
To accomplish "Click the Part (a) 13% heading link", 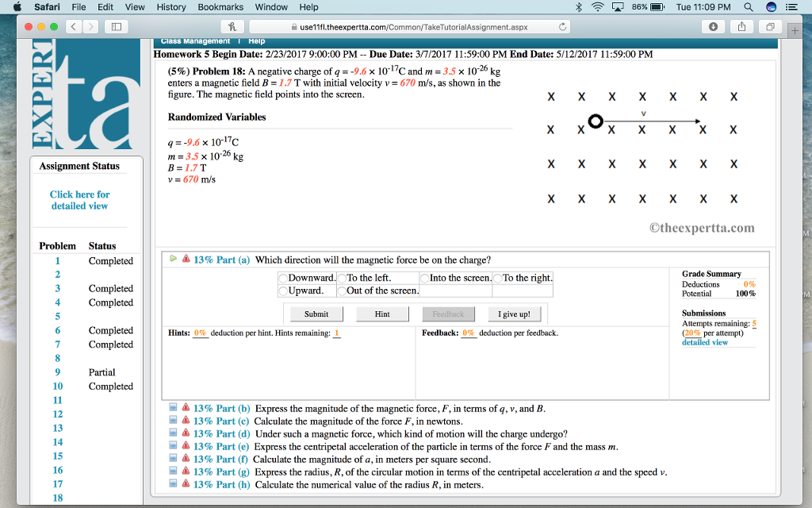I will 221,260.
